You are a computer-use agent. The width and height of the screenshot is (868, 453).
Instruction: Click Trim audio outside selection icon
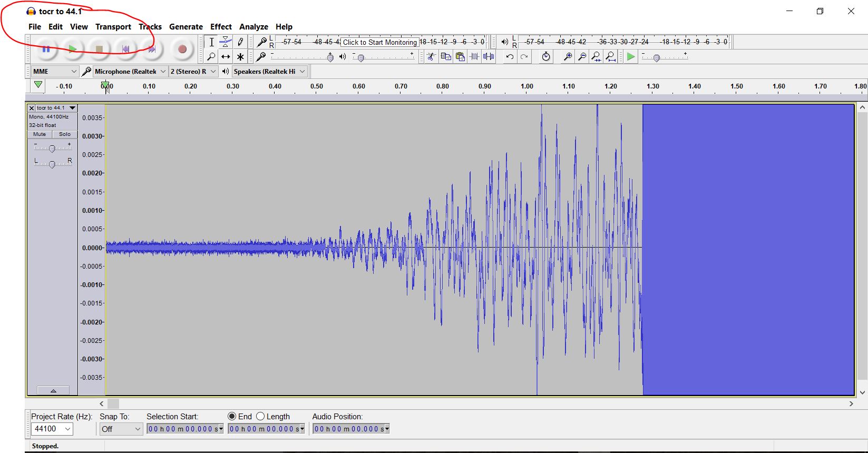point(474,56)
